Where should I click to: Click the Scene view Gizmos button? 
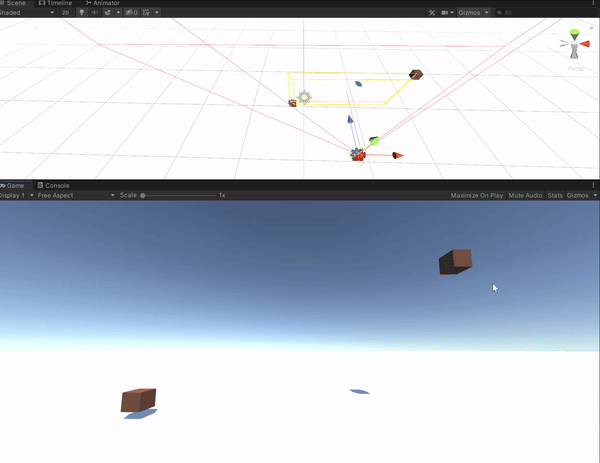(470, 13)
